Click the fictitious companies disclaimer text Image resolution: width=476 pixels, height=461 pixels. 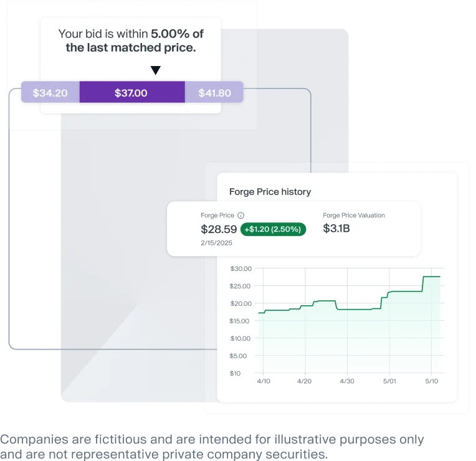pyautogui.click(x=212, y=447)
